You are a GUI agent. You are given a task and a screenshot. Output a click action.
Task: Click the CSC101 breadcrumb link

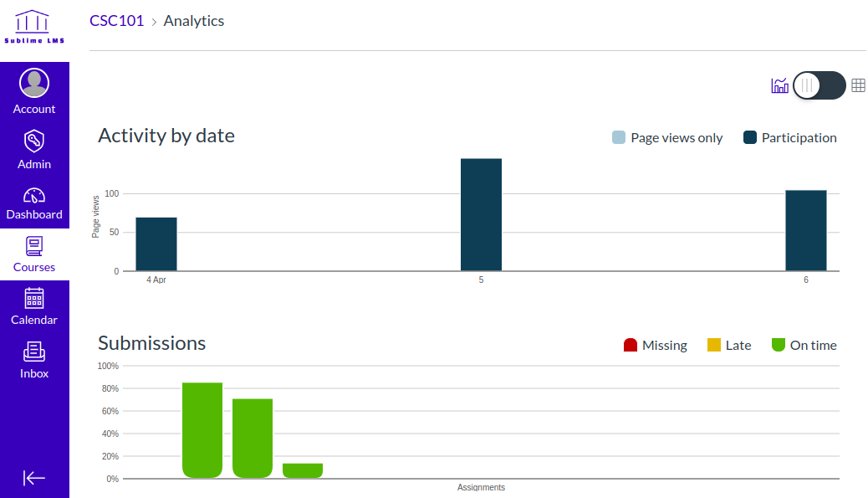point(117,21)
